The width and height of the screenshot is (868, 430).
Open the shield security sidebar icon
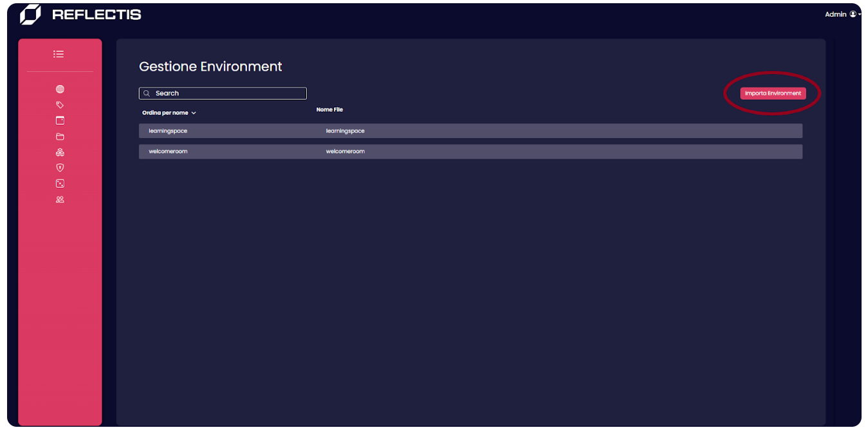60,168
